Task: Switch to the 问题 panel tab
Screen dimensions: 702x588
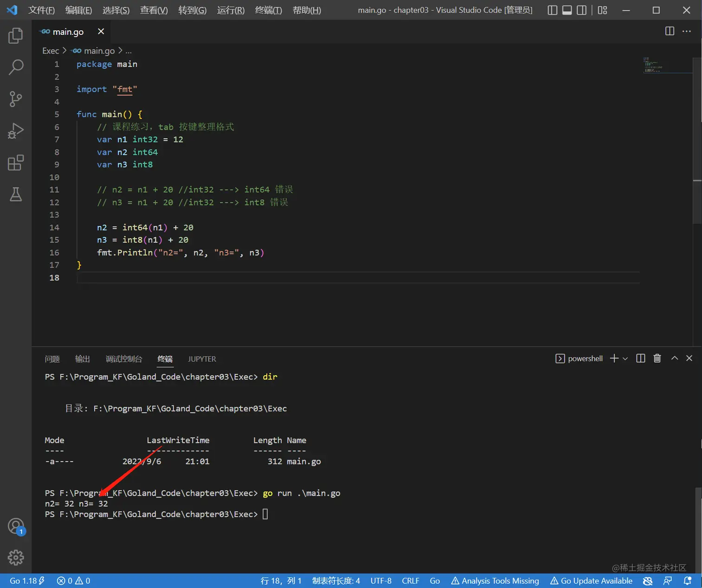Action: [52, 359]
